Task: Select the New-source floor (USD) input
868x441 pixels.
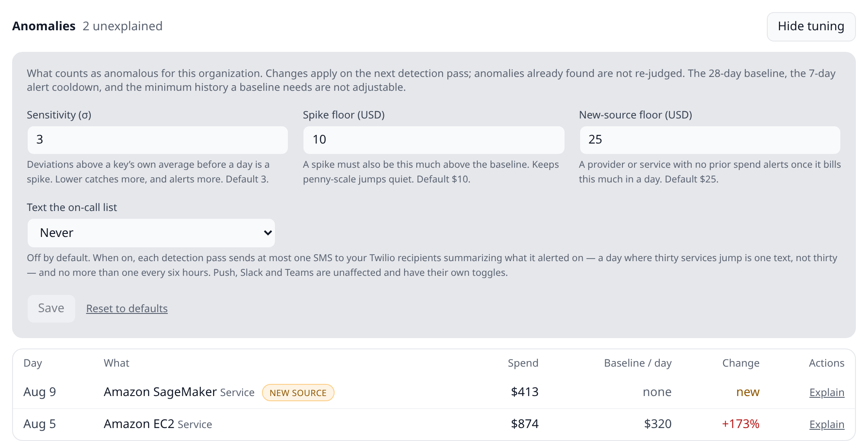Action: (710, 140)
